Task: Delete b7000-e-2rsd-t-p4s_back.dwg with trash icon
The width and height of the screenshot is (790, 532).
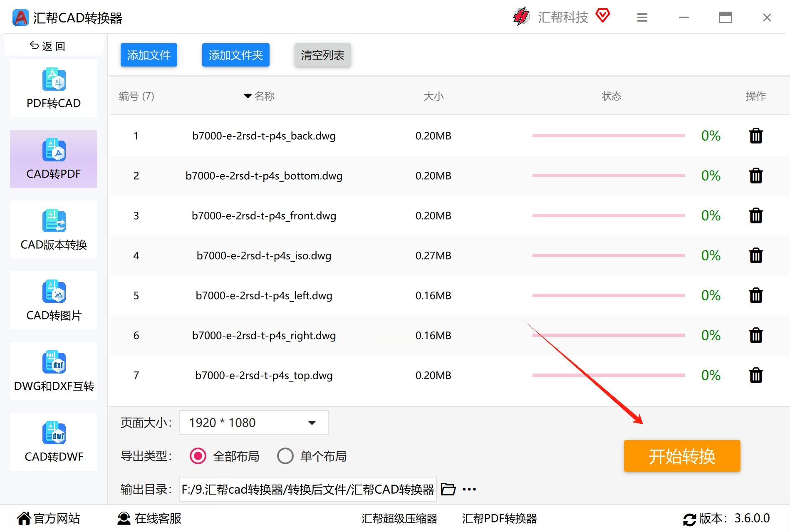Action: (x=755, y=136)
